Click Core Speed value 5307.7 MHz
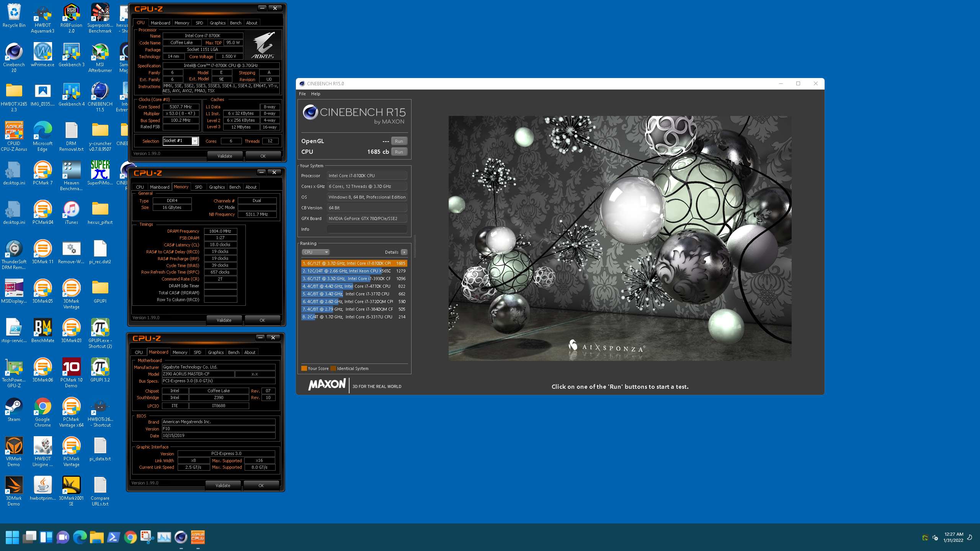This screenshot has width=980, height=551. point(181,107)
